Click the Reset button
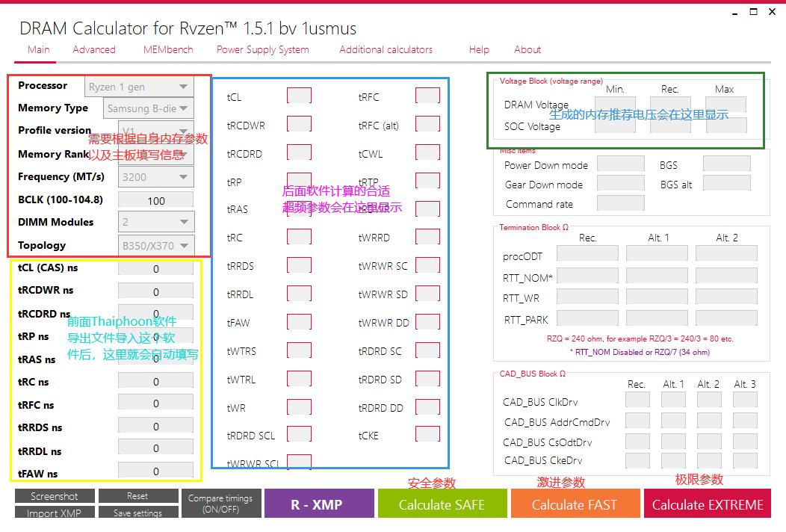This screenshot has width=786, height=532. click(137, 496)
